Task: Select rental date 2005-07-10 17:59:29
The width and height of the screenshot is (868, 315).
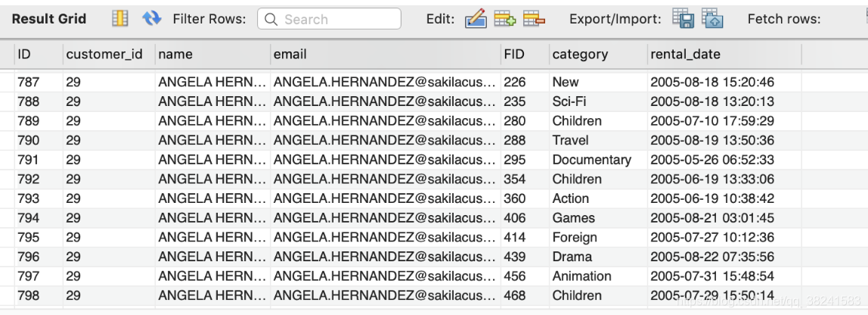Action: tap(724, 121)
